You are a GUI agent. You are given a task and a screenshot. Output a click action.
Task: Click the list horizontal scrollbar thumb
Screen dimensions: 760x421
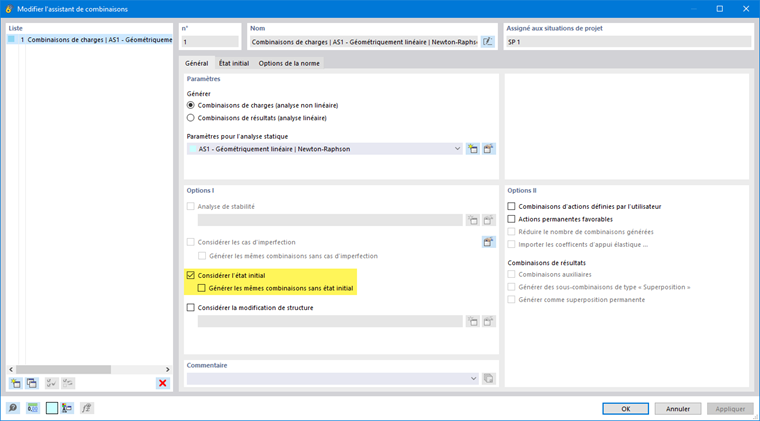point(63,369)
